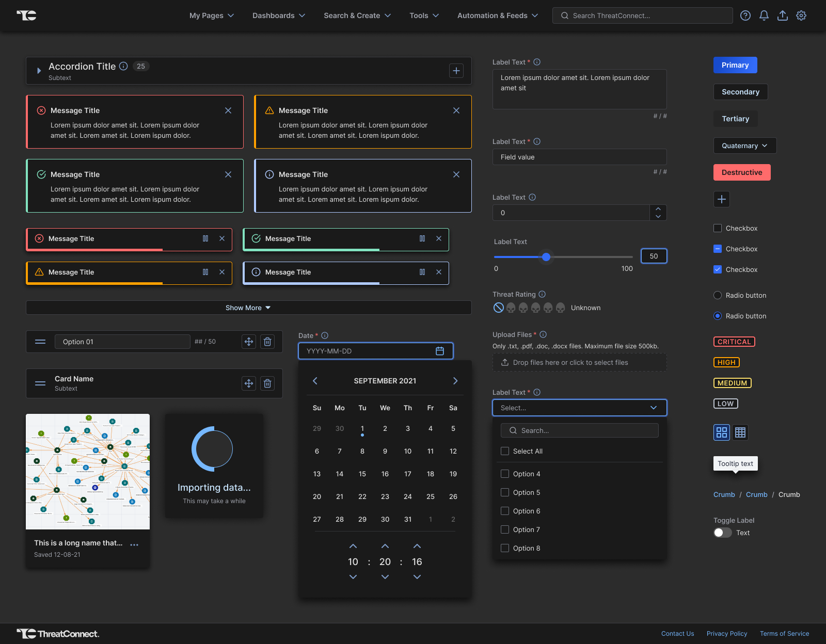Switch to the table view icon
This screenshot has width=826, height=644.
coord(740,432)
